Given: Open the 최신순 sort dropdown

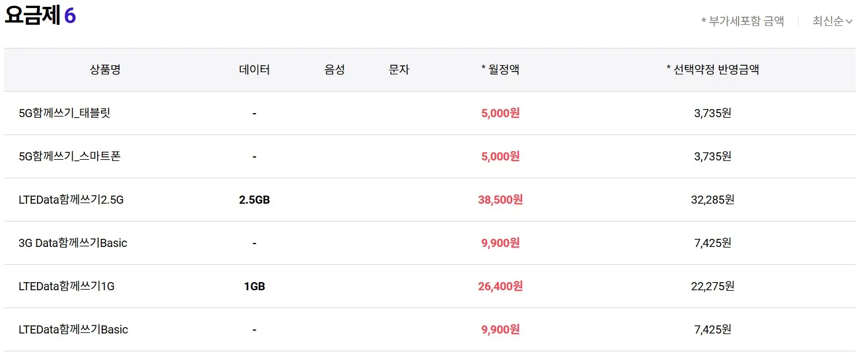Looking at the screenshot, I should point(827,21).
